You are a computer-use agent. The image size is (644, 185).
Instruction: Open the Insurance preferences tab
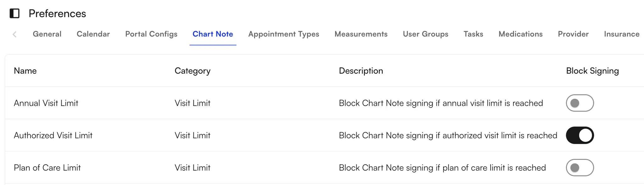coord(621,34)
